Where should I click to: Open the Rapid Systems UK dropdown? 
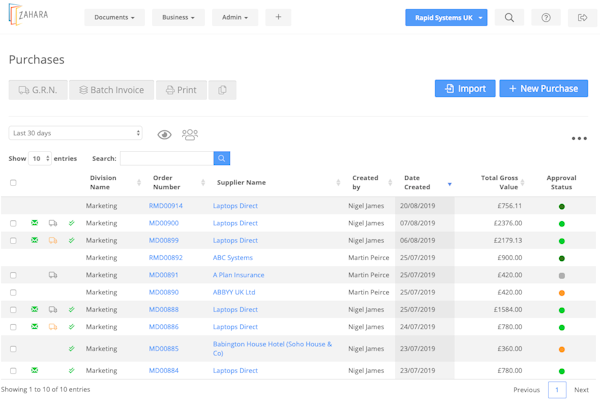point(446,18)
